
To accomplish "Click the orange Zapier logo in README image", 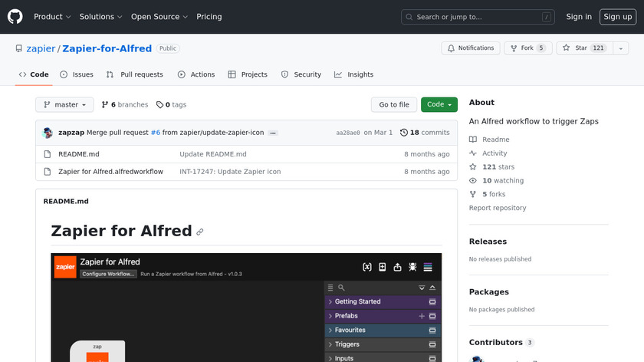I will coord(65,267).
